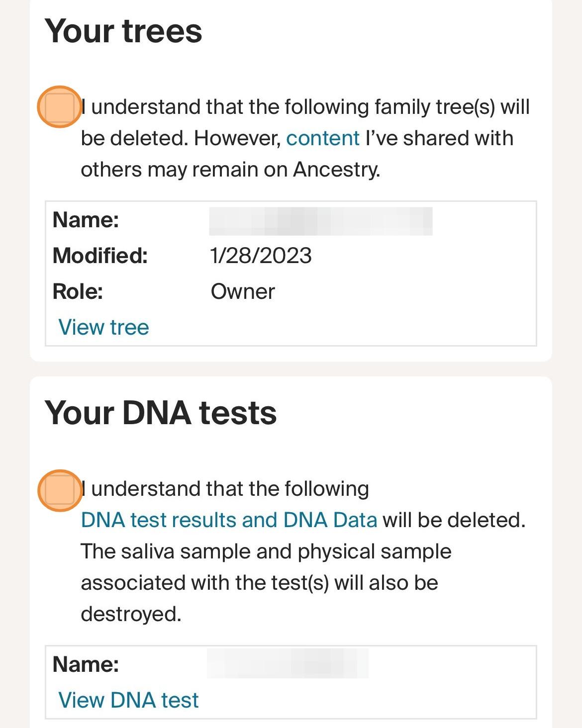Click the "View DNA test" link

(x=128, y=700)
